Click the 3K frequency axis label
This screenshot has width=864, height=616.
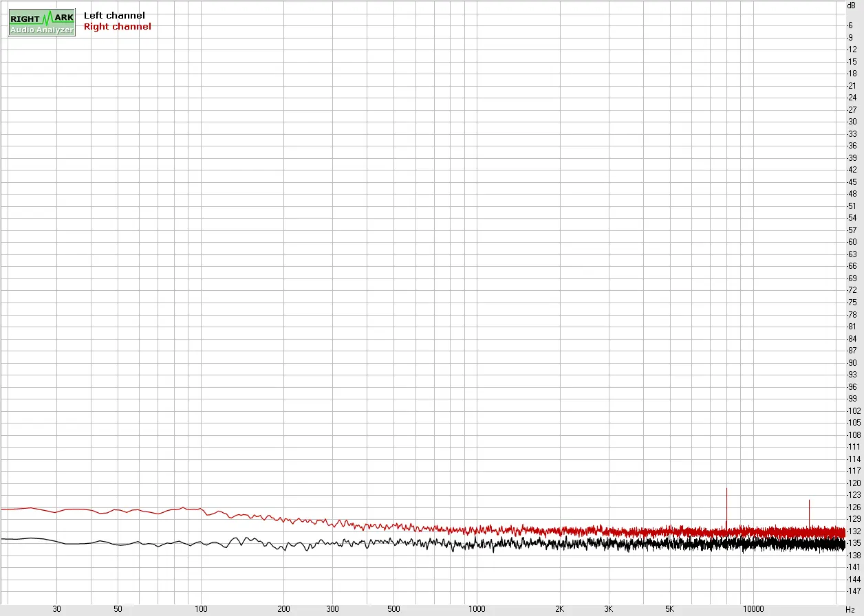click(608, 609)
